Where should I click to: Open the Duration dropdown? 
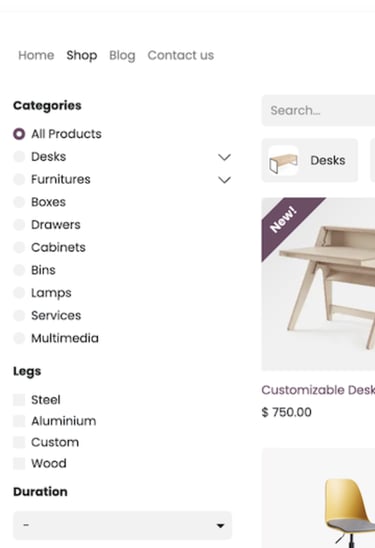point(123,525)
